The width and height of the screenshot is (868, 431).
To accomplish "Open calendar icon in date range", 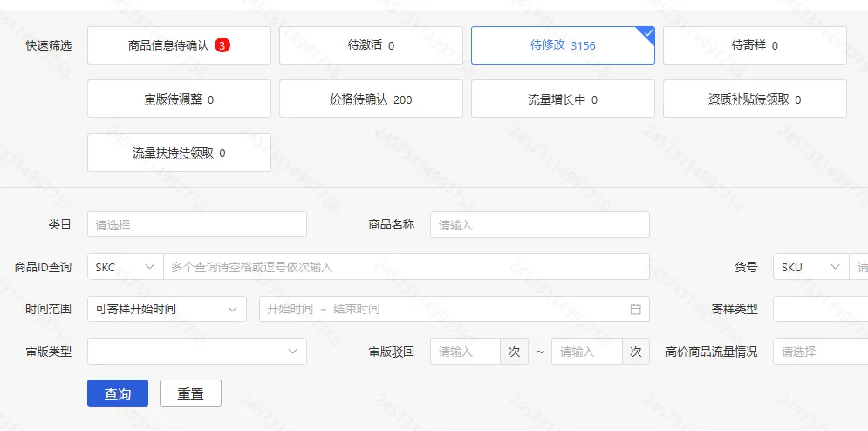I will pos(635,309).
